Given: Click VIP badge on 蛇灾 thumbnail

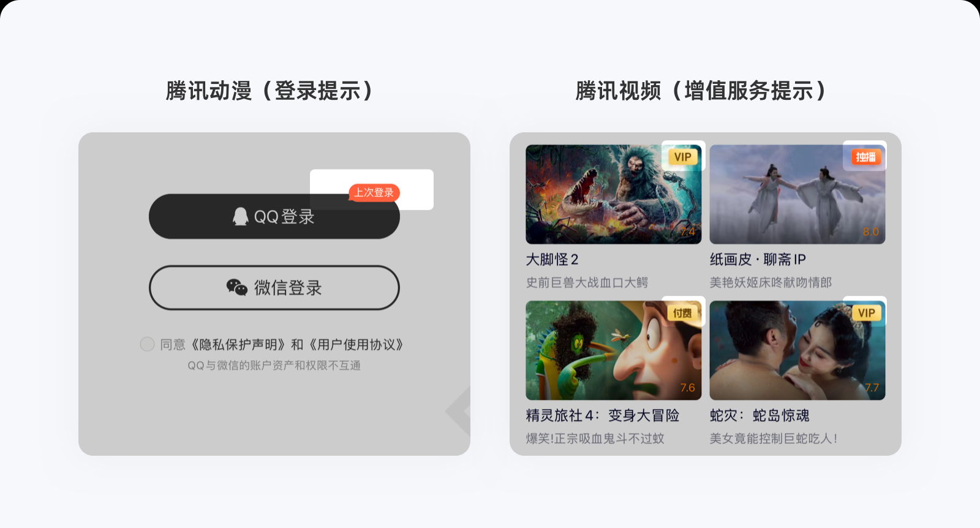Looking at the screenshot, I should pyautogui.click(x=867, y=313).
